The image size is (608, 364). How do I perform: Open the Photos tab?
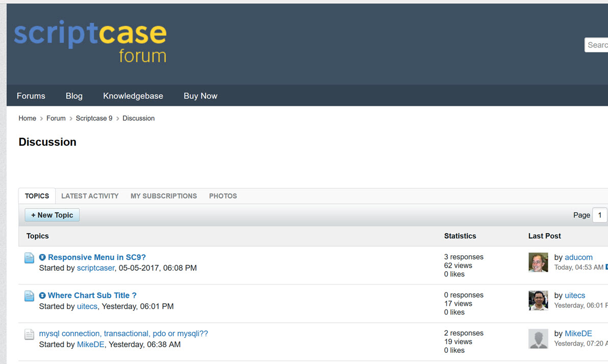(x=223, y=196)
